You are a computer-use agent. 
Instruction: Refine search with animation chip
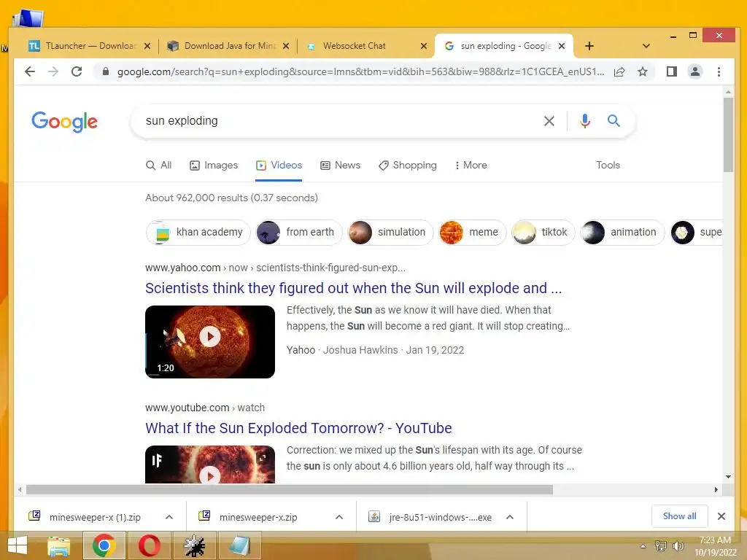click(x=622, y=233)
